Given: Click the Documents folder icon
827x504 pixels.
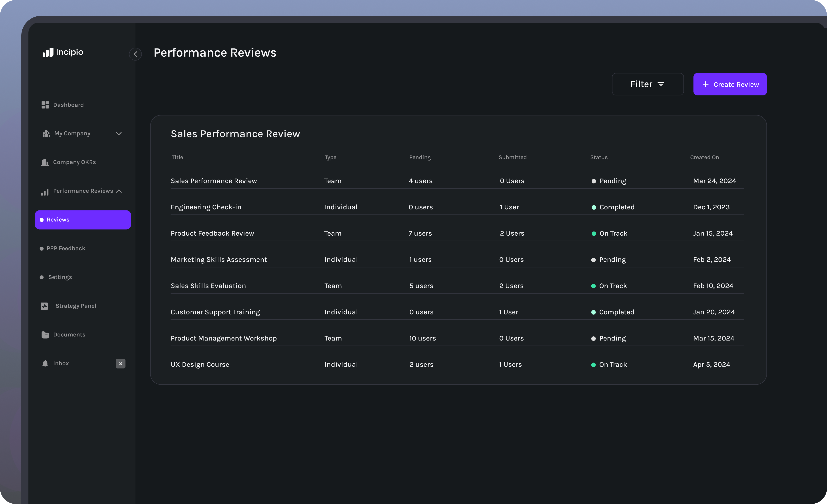Looking at the screenshot, I should (45, 334).
